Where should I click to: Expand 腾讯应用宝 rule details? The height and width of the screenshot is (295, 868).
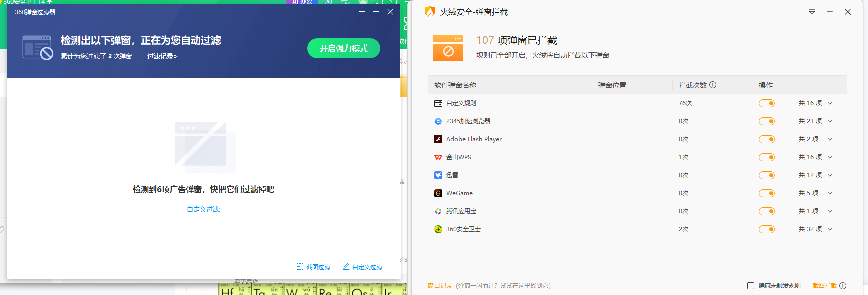pyautogui.click(x=830, y=211)
